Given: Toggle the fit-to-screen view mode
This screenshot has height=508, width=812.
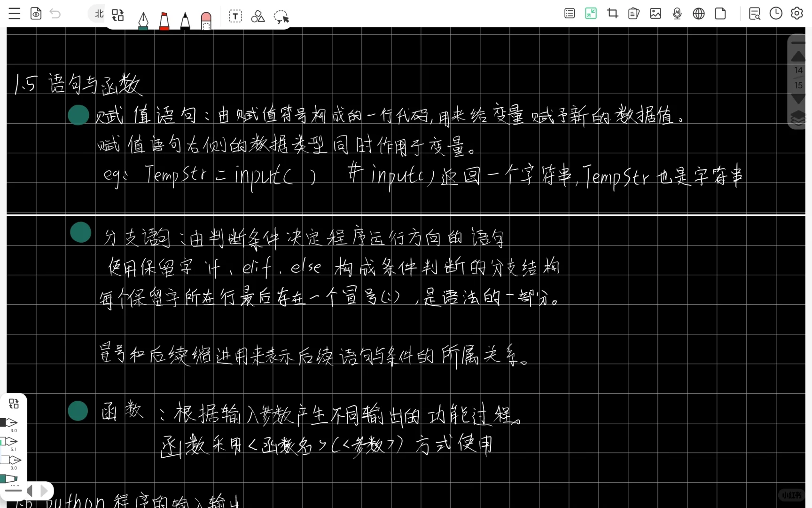Looking at the screenshot, I should [x=591, y=13].
